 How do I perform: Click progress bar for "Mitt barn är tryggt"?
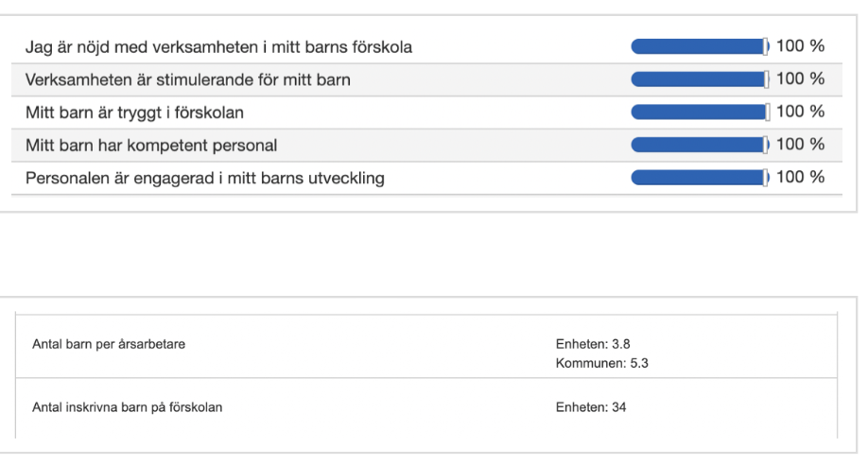700,112
